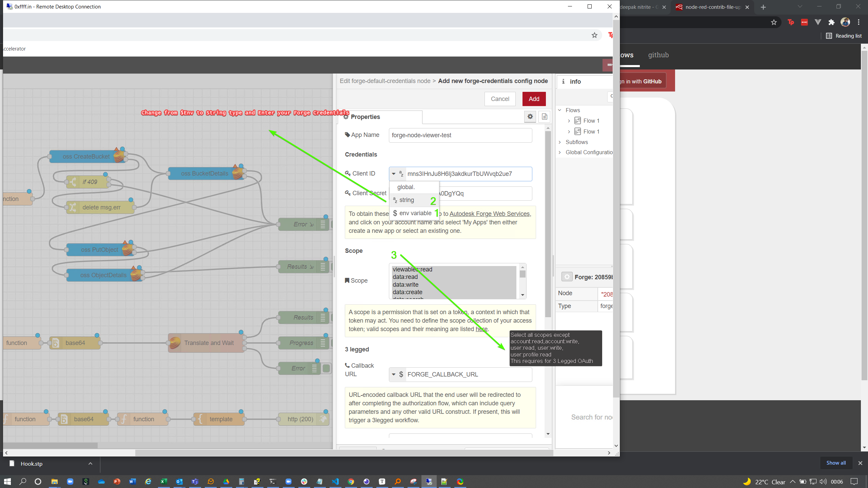The width and height of the screenshot is (868, 488).
Task: Click the Forge config gear icon in info panel
Action: (x=567, y=277)
